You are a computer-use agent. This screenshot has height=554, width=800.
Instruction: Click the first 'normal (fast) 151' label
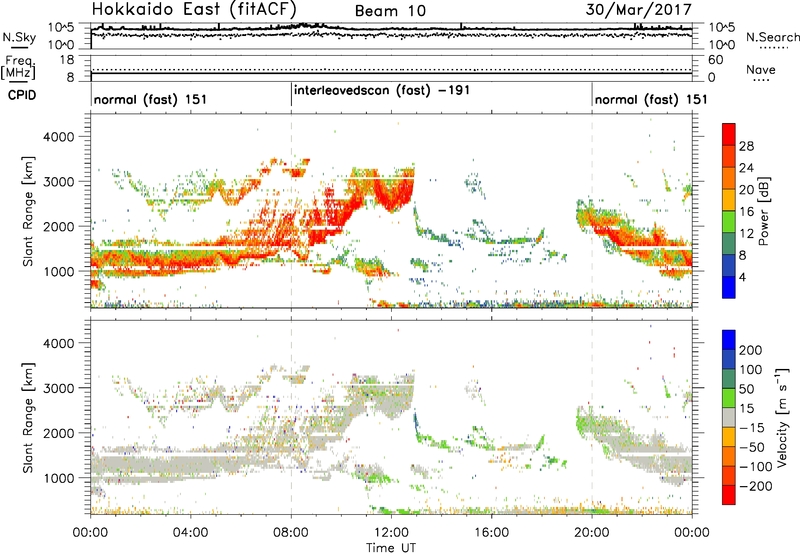151,99
